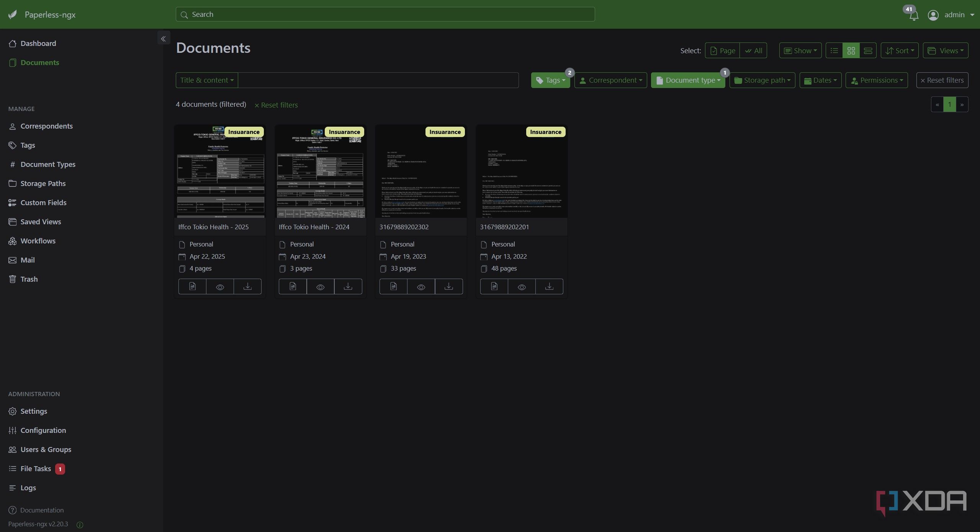Viewport: 980px width, 532px height.
Task: Collapse the sidebar with the chevron button
Action: 164,38
